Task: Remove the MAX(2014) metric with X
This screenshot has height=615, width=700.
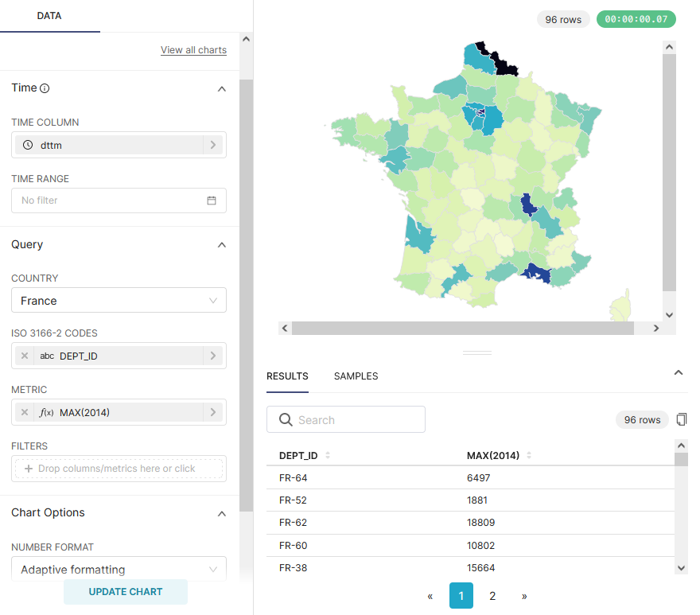Action: 25,412
